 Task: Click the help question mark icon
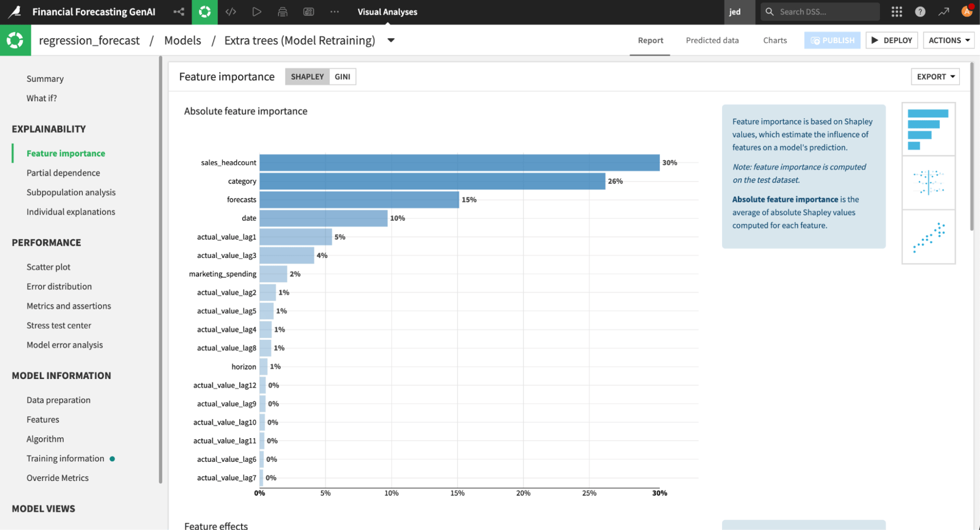(x=920, y=11)
